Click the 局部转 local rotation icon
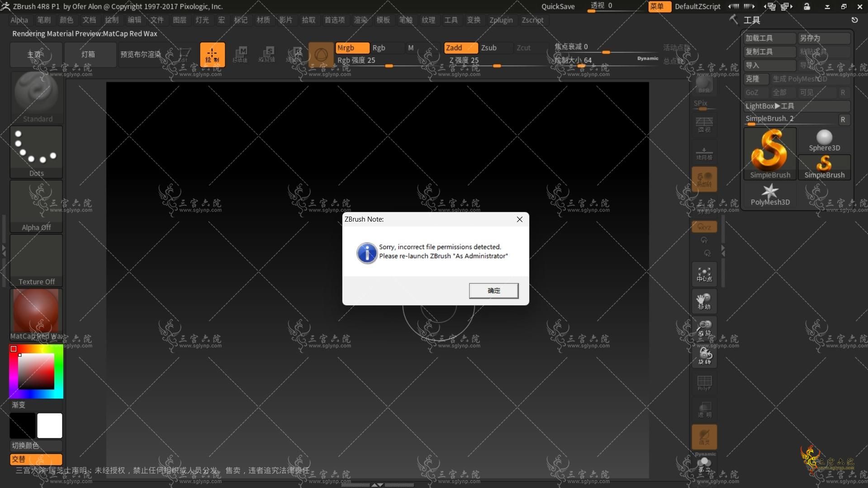The image size is (868, 488). pyautogui.click(x=704, y=179)
